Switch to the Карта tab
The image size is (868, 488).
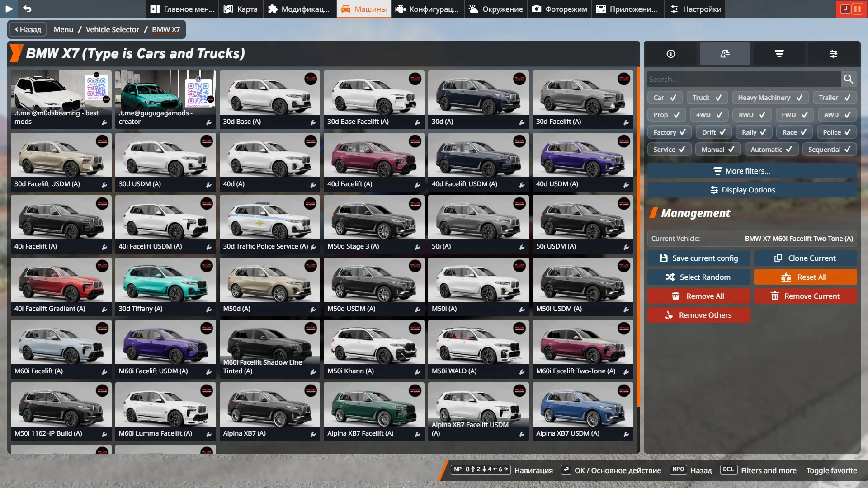point(241,9)
